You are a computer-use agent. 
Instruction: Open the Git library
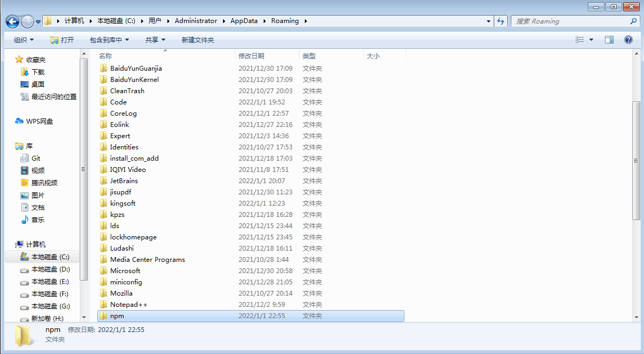pyautogui.click(x=36, y=158)
